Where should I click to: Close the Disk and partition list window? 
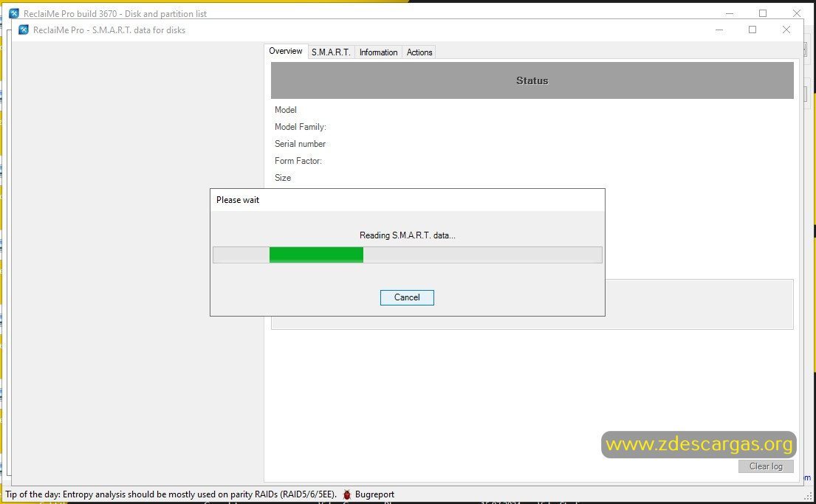797,13
